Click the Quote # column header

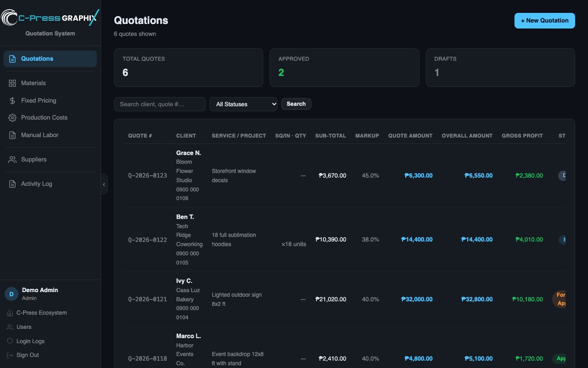coord(140,136)
